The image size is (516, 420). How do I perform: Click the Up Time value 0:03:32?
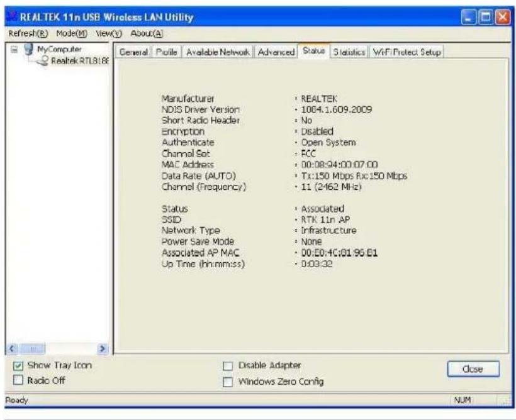point(317,264)
